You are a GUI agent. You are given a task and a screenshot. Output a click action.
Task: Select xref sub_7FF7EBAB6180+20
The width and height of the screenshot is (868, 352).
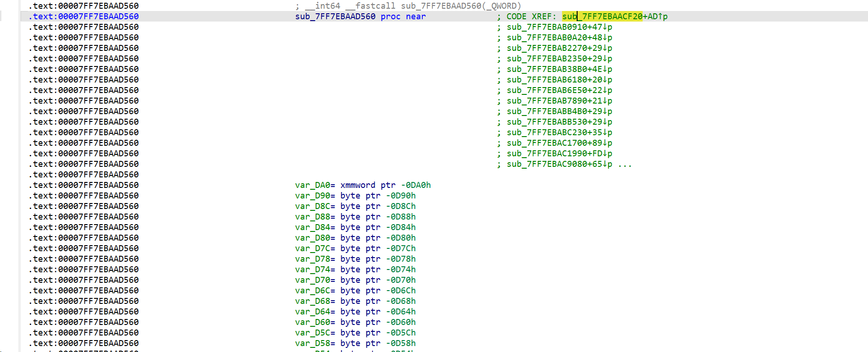pos(559,80)
